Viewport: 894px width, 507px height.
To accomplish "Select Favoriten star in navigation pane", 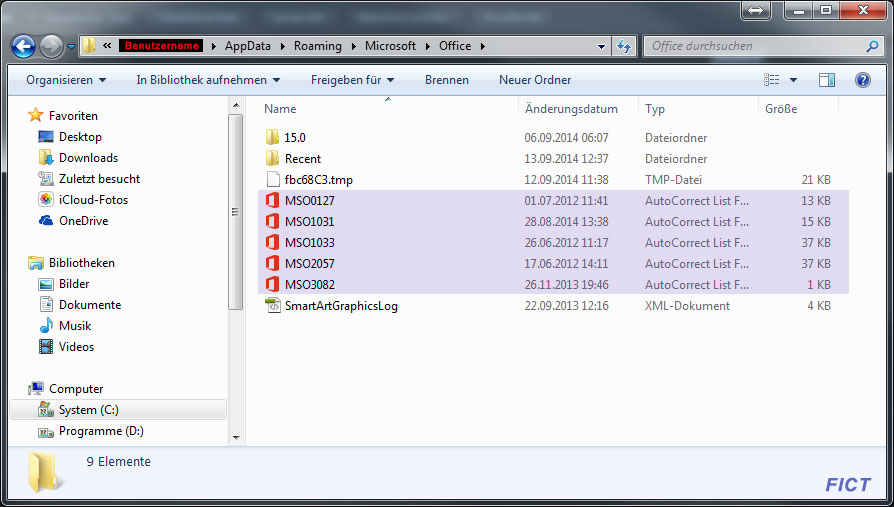I will [x=35, y=115].
